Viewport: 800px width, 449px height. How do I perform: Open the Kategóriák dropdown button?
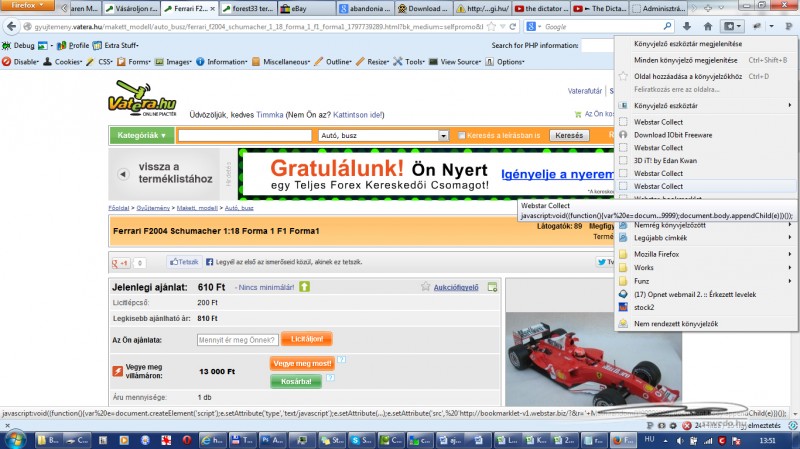tap(141, 136)
